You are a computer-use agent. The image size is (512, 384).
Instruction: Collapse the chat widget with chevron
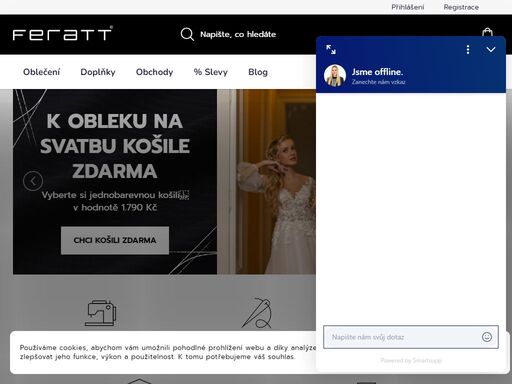click(491, 50)
